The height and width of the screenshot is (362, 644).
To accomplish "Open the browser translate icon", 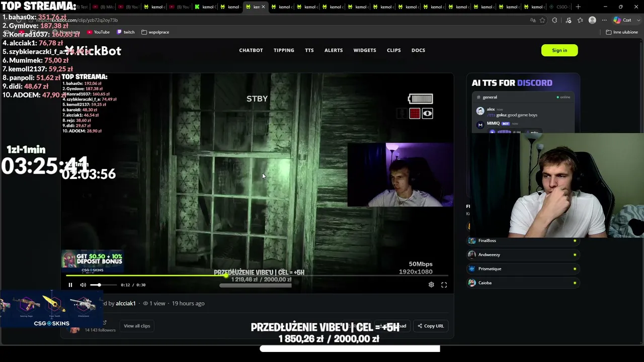I will [x=533, y=20].
